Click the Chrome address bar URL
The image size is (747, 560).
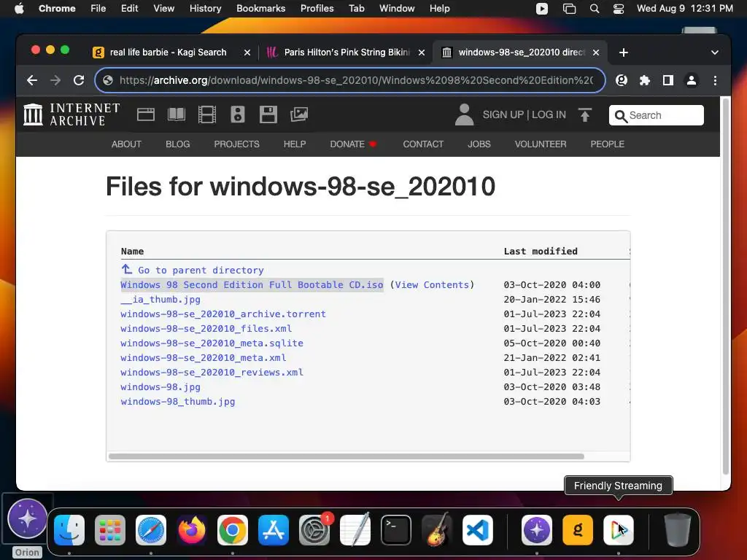pyautogui.click(x=356, y=80)
